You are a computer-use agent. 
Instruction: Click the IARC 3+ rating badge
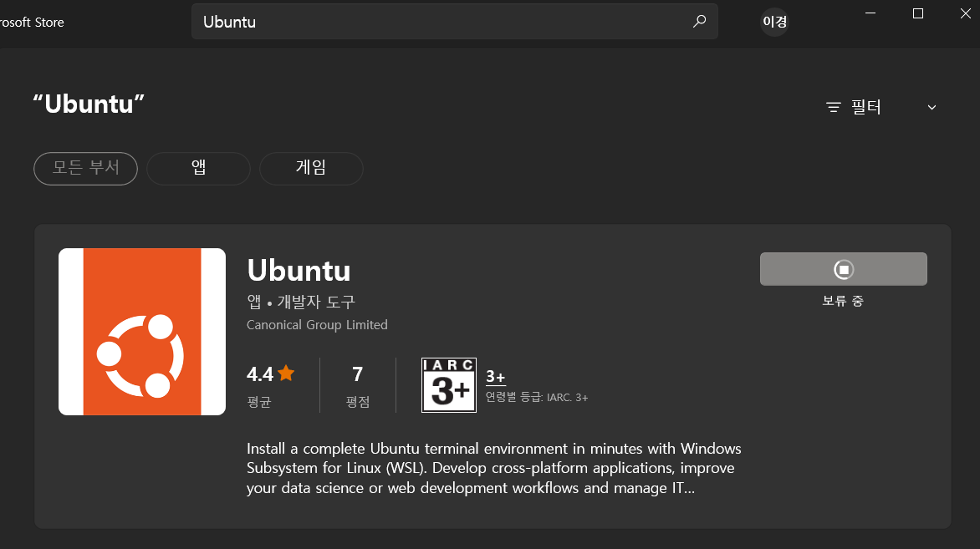pyautogui.click(x=449, y=384)
